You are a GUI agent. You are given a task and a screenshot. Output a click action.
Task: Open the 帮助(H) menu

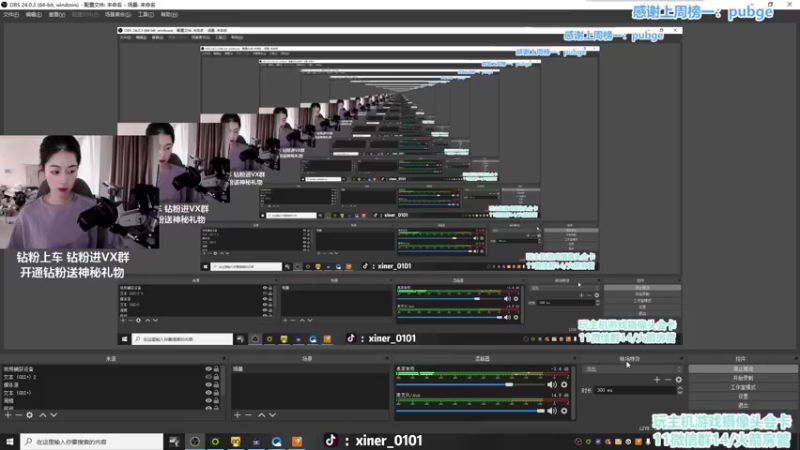(x=169, y=15)
